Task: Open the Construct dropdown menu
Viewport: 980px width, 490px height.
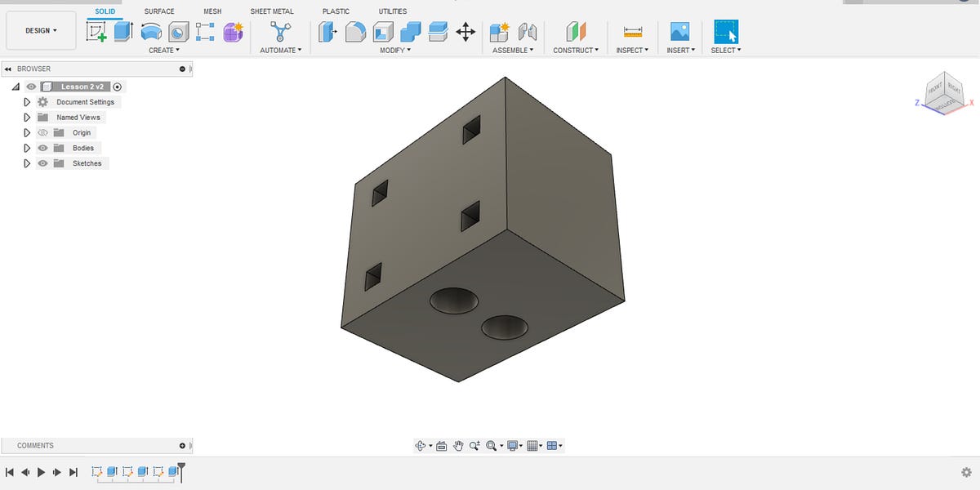Action: (x=576, y=50)
